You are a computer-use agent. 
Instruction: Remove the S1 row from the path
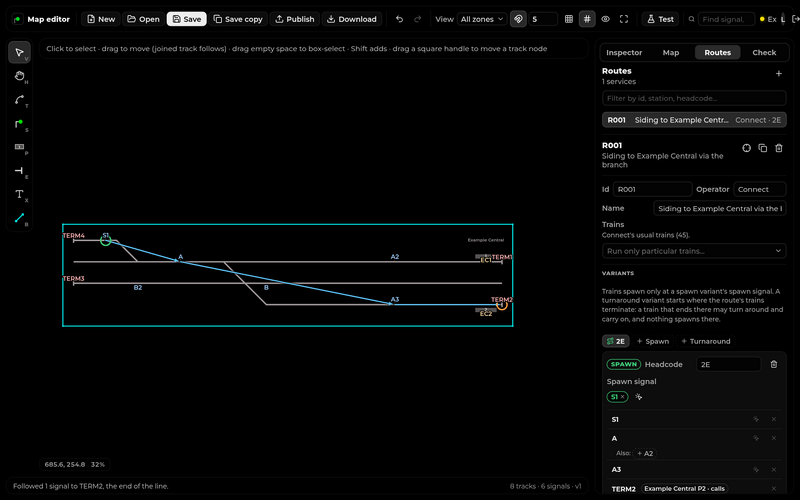[773, 419]
